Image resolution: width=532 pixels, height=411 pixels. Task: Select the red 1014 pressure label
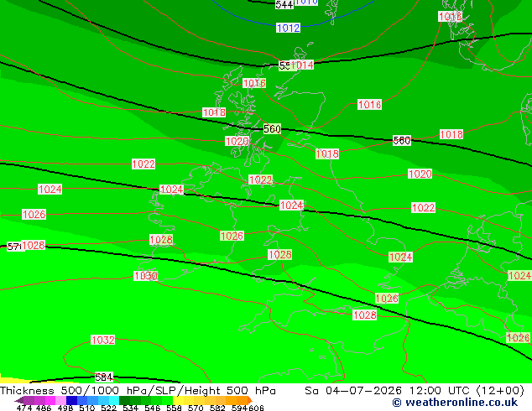[x=301, y=65]
